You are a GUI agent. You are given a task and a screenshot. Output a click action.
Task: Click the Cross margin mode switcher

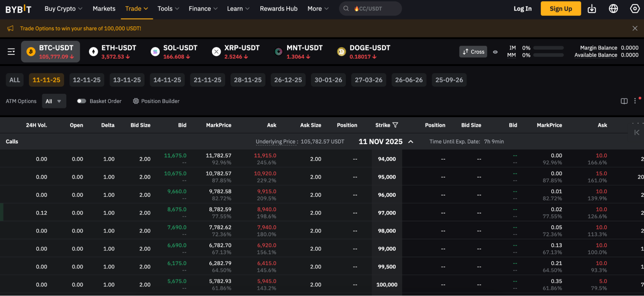[x=473, y=51]
